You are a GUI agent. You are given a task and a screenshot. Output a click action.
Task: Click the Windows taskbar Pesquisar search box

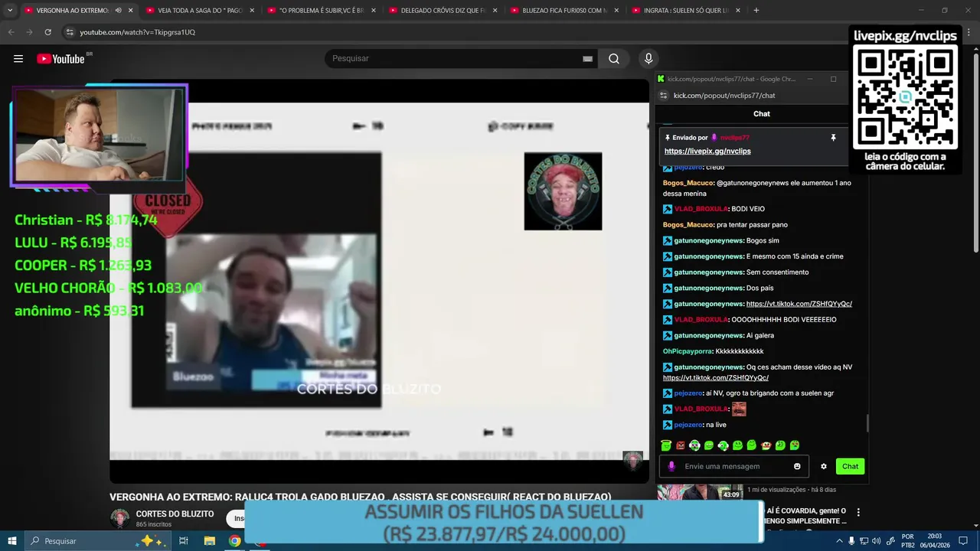tap(98, 541)
